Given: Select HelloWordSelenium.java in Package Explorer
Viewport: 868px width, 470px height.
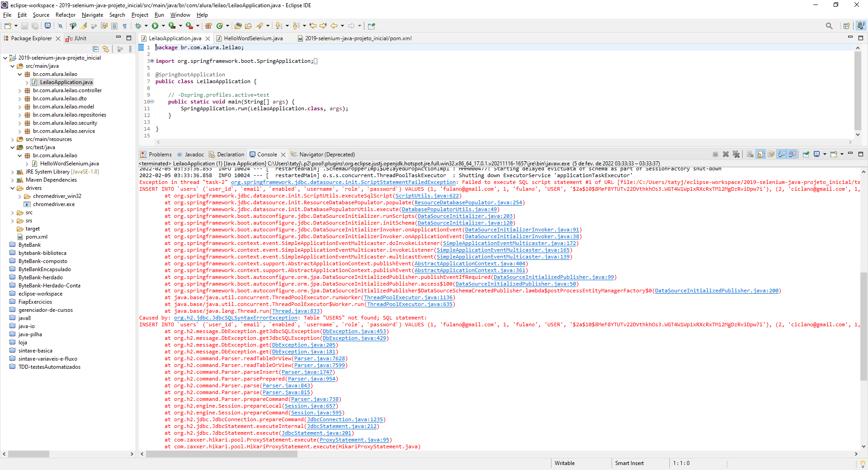Looking at the screenshot, I should tap(69, 164).
